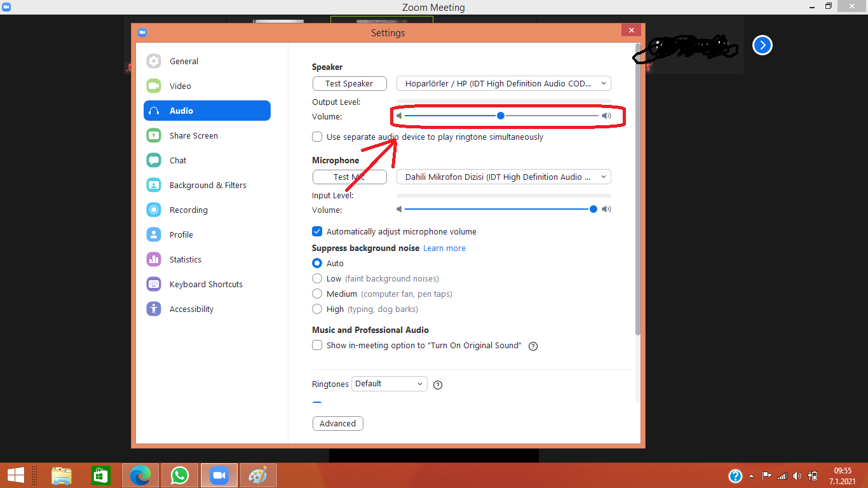Image resolution: width=868 pixels, height=488 pixels.
Task: Open Windows Start menu
Action: (16, 475)
